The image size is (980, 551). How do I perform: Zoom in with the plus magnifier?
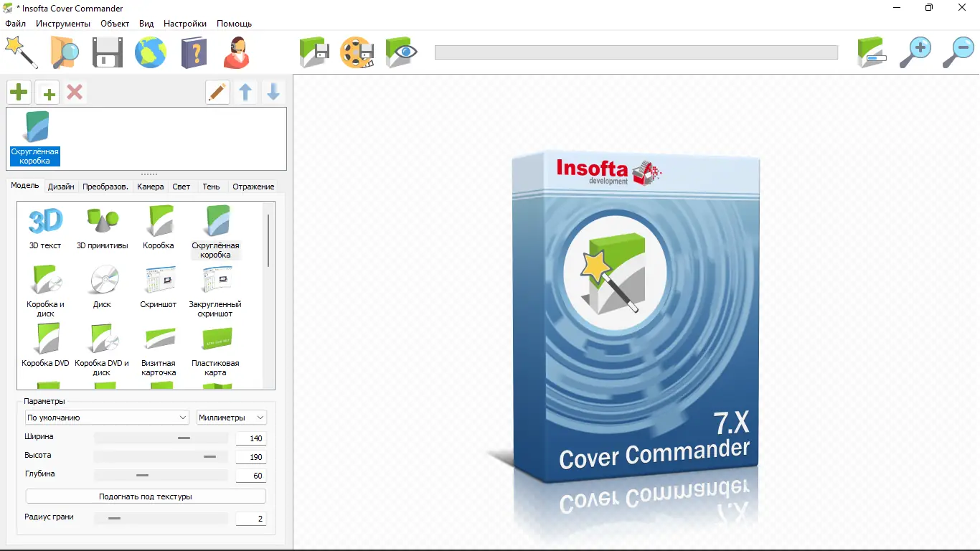click(915, 52)
